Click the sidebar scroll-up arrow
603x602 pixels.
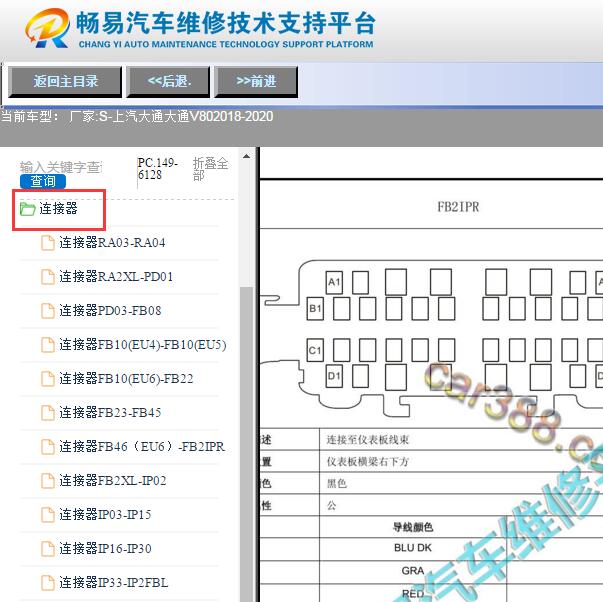(246, 157)
